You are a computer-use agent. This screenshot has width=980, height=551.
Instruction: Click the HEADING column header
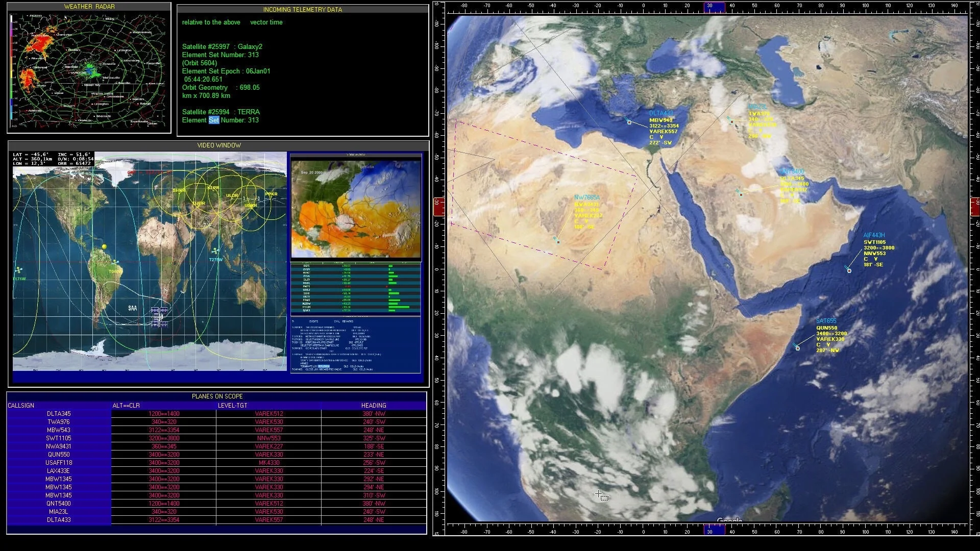click(x=374, y=406)
